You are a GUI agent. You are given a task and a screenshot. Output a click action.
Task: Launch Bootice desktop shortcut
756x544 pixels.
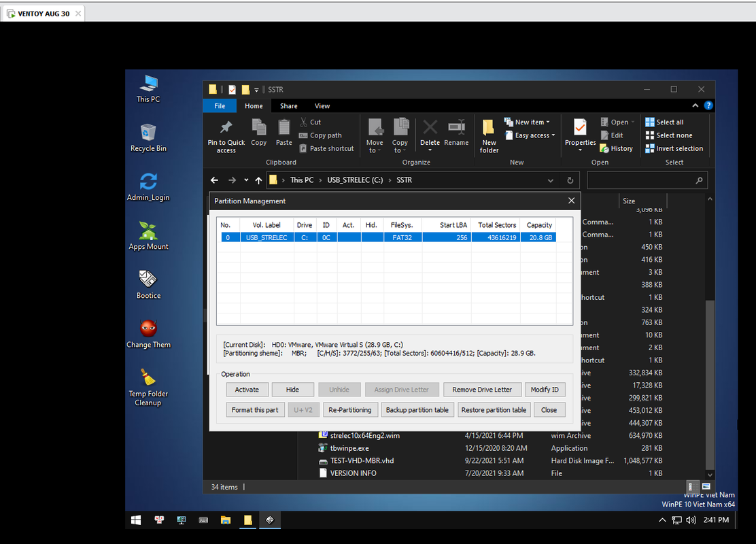[x=148, y=285]
